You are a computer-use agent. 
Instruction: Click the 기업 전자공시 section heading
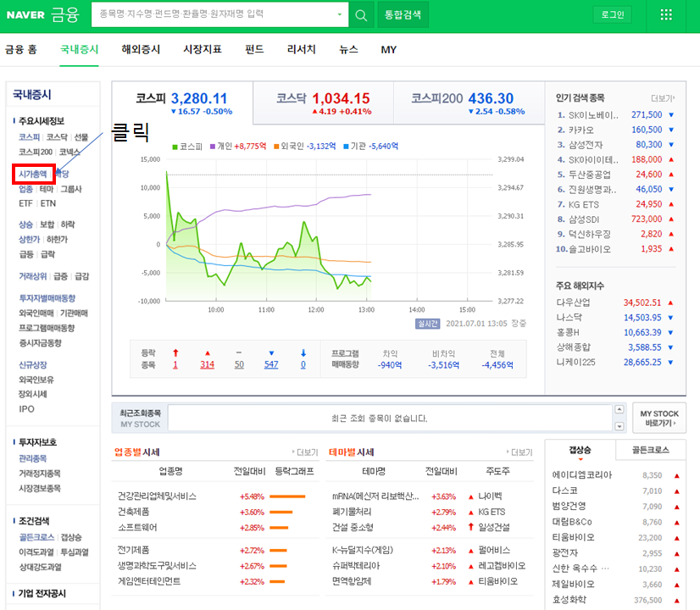tap(42, 594)
